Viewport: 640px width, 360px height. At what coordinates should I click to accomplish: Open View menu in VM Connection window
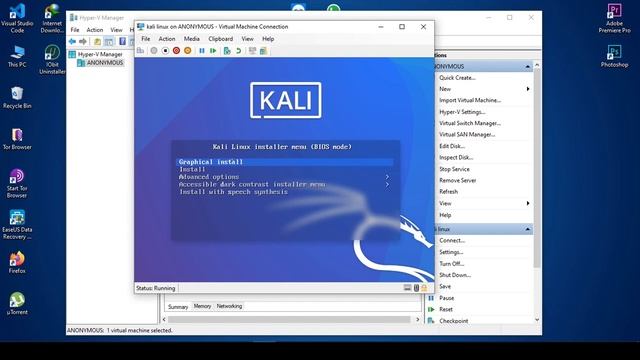(x=247, y=39)
